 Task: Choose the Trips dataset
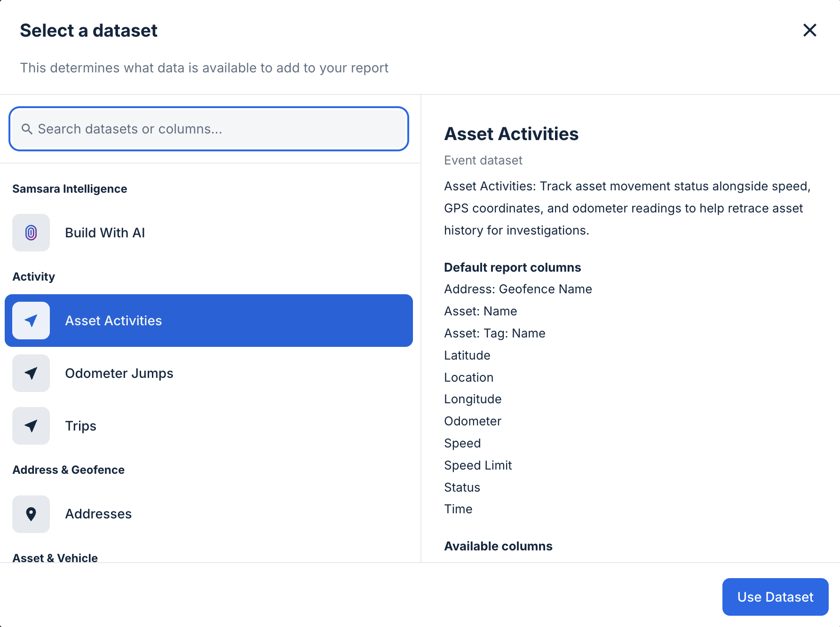(80, 426)
